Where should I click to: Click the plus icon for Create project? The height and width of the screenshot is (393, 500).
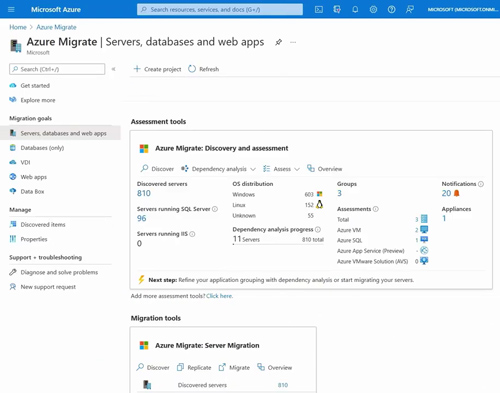pos(137,69)
